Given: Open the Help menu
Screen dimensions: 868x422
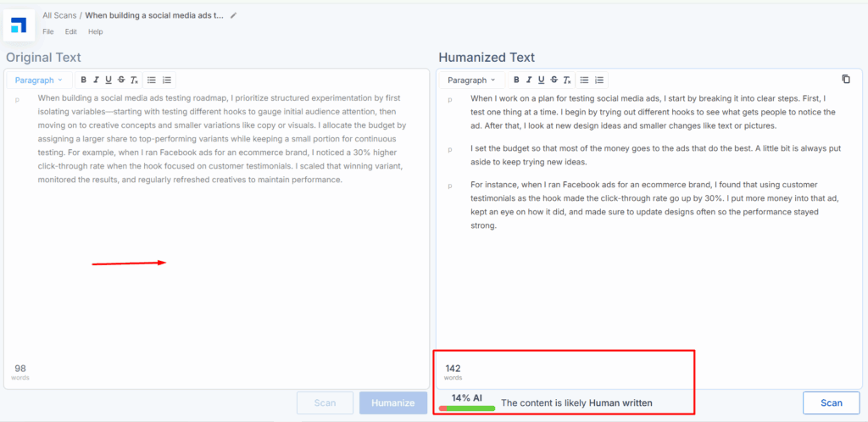Looking at the screenshot, I should 96,31.
